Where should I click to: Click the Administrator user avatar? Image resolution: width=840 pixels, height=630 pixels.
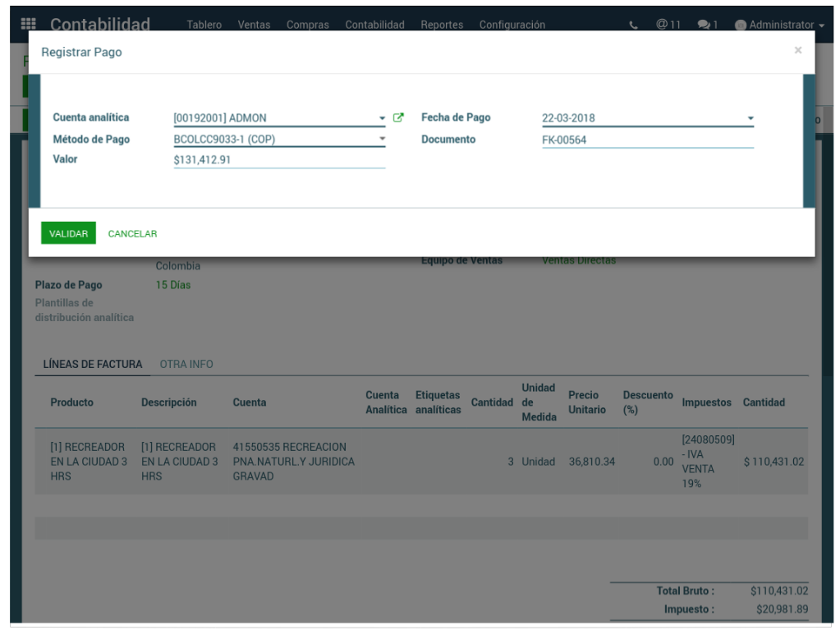[x=741, y=25]
